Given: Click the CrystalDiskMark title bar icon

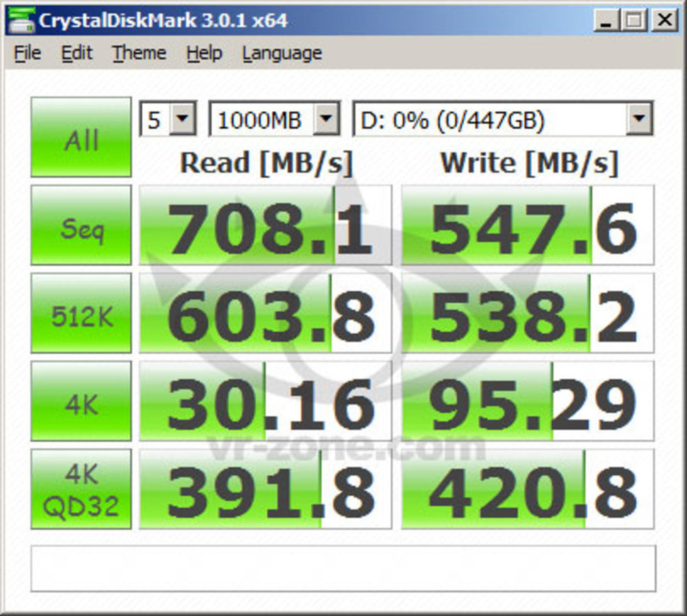Looking at the screenshot, I should point(20,20).
